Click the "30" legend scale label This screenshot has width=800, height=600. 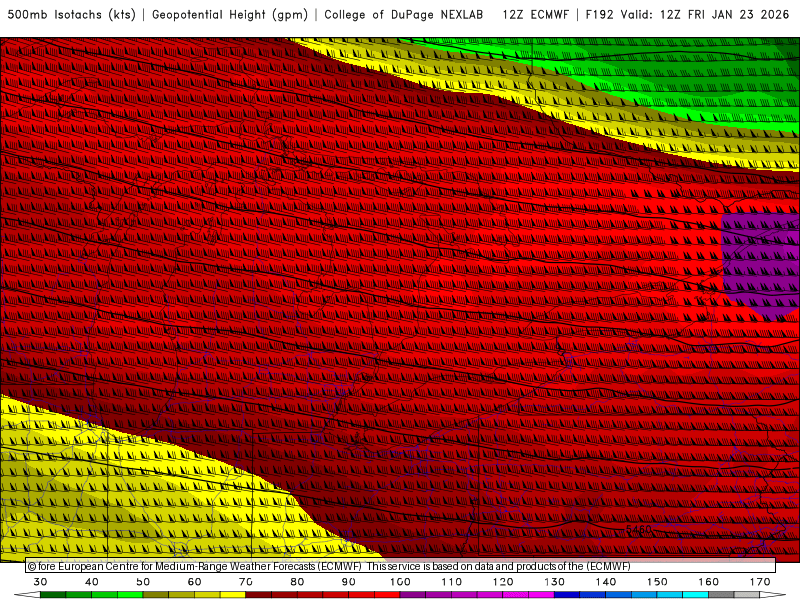click(x=40, y=582)
